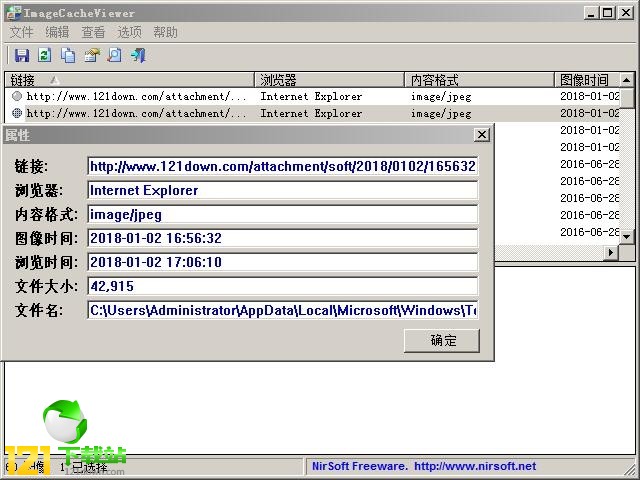Sort by the 浏览器 column header

point(329,80)
